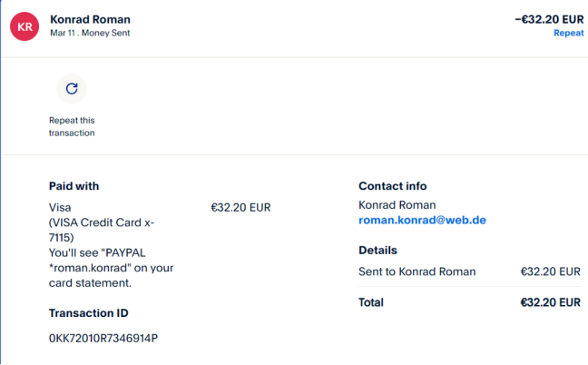This screenshot has height=365, width=588.
Task: Click the Visa payment method name
Action: click(x=60, y=207)
